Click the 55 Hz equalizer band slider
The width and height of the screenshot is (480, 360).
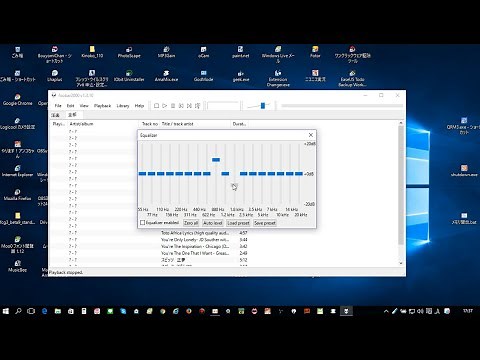142,174
